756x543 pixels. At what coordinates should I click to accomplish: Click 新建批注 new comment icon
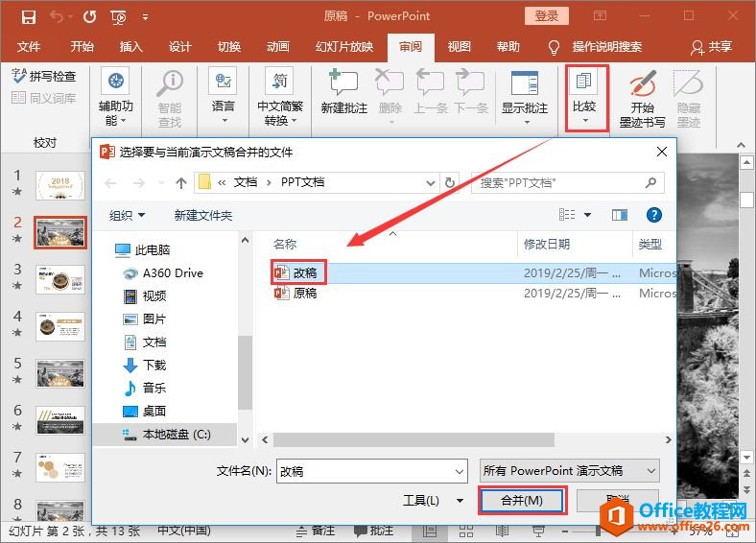click(343, 83)
